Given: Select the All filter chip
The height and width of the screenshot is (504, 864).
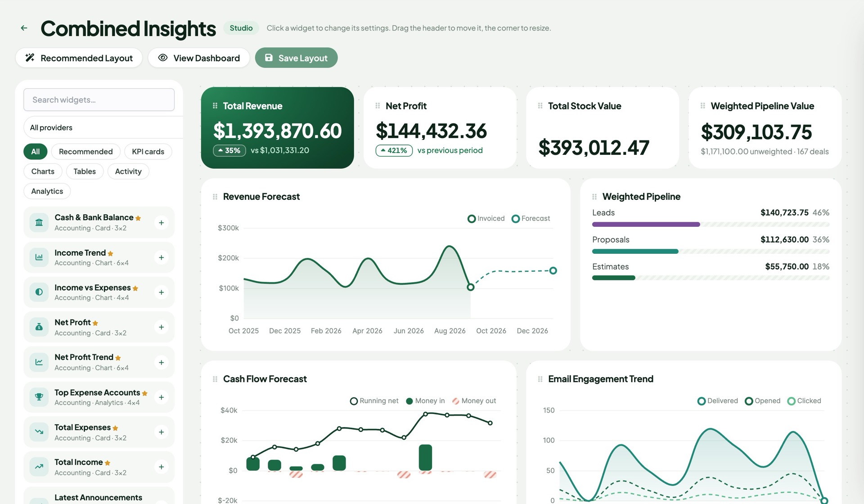Looking at the screenshot, I should pyautogui.click(x=35, y=152).
